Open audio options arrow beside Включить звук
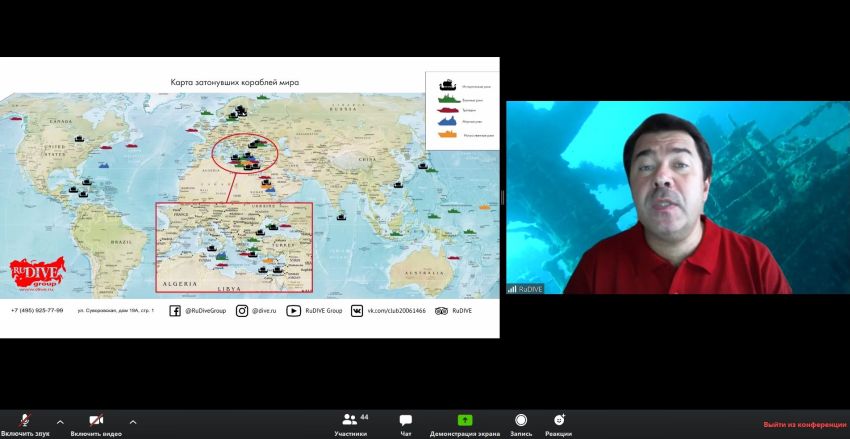Image resolution: width=850 pixels, height=439 pixels. pyautogui.click(x=60, y=422)
